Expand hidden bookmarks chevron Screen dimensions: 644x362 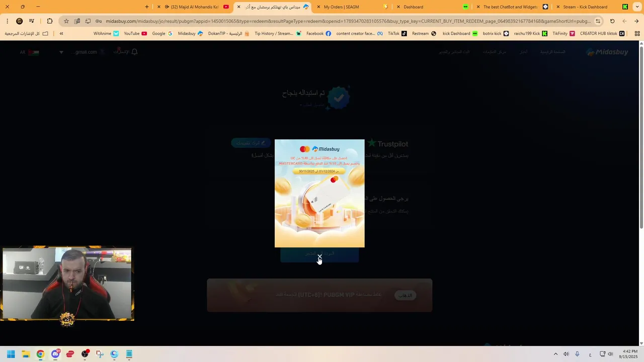[61, 34]
